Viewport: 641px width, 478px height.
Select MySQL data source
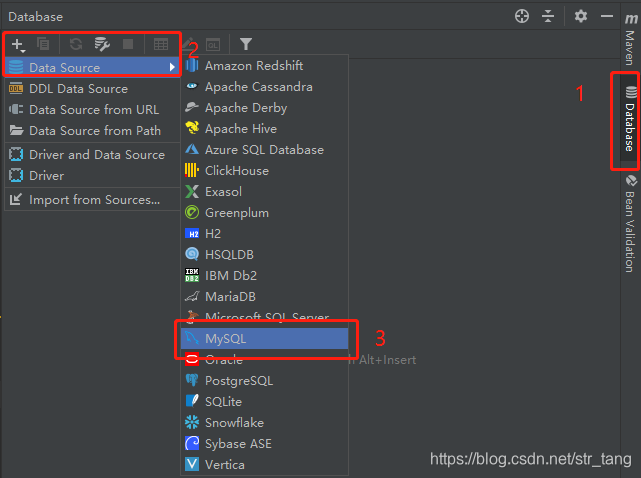click(x=264, y=339)
